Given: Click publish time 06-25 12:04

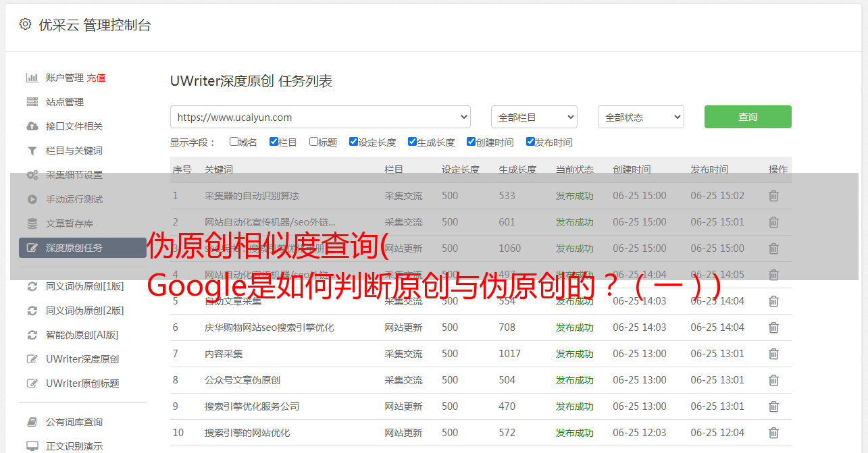Looking at the screenshot, I should click(x=717, y=433).
